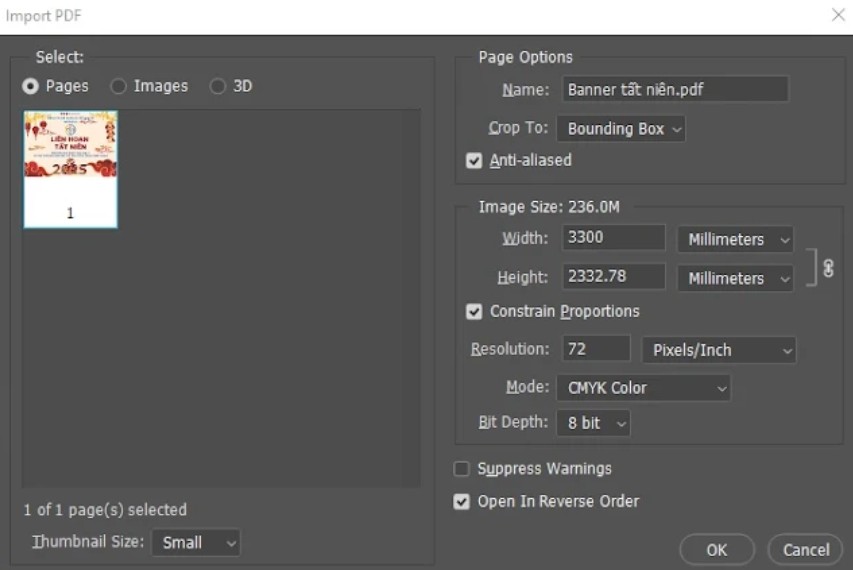Enable Suppress Warnings checkbox

click(462, 469)
